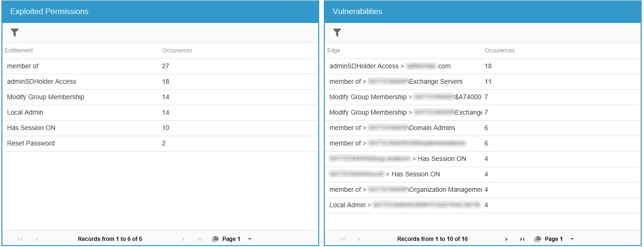Open filter in Vulnerabilities panel

click(337, 33)
